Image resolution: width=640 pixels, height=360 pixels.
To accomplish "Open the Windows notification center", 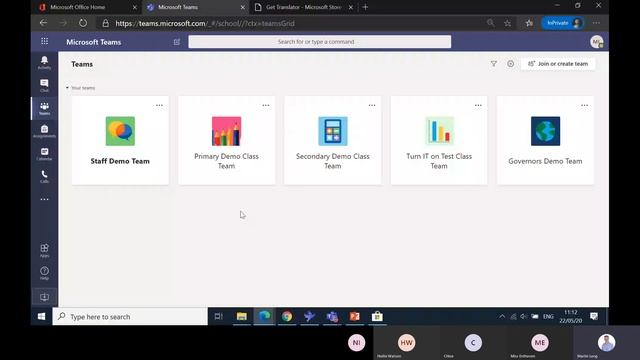I will click(594, 316).
